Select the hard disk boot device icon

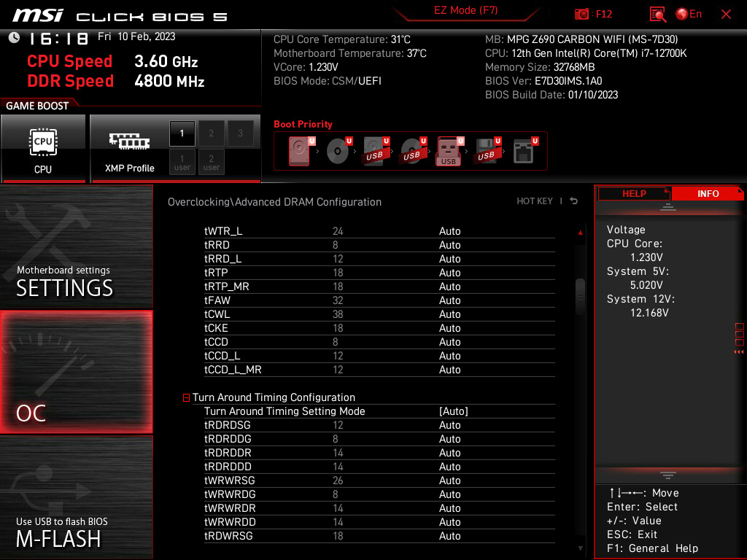point(301,151)
